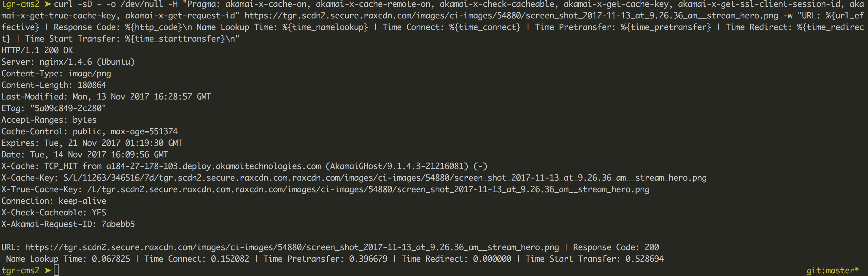
Task: Click the X-Akamai-Request-ID value 7abebb5
Action: 118,224
